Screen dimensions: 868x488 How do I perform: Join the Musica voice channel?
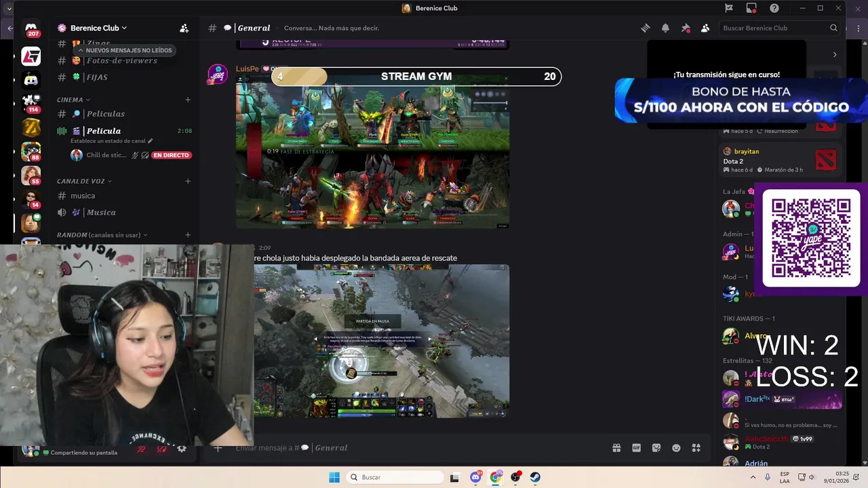coord(125,212)
